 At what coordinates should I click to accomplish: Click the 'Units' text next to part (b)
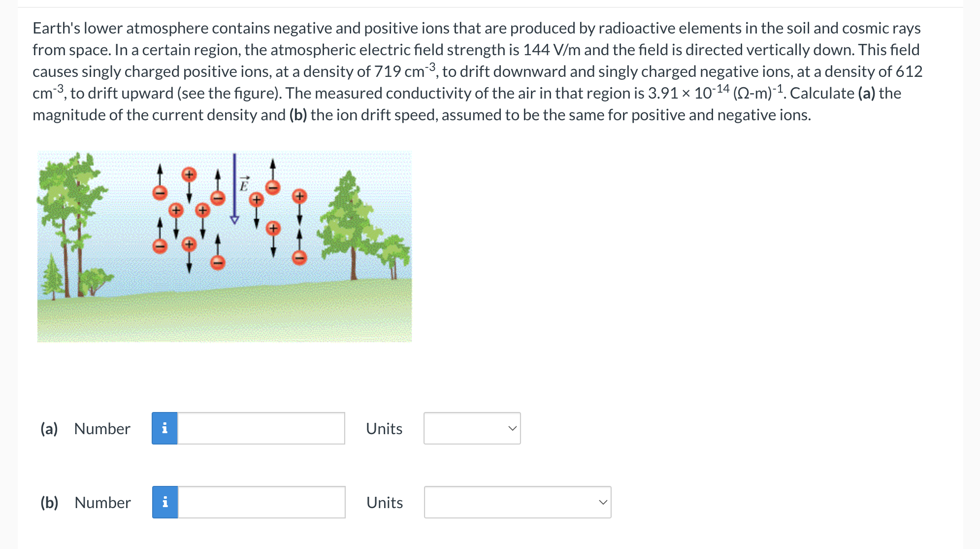384,502
